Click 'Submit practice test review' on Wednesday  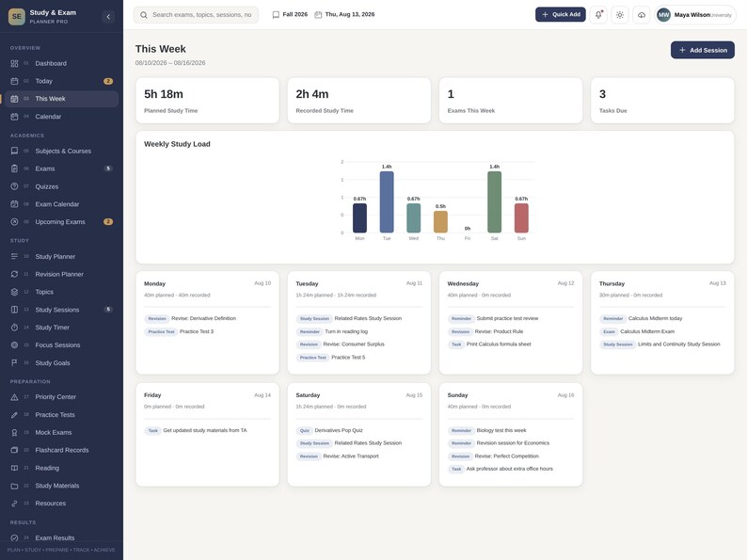click(x=507, y=318)
